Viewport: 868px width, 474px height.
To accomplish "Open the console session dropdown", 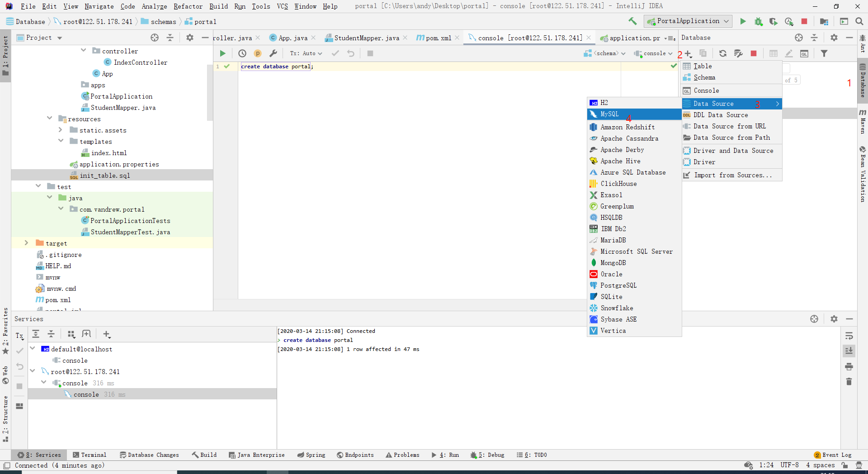I will coord(654,53).
